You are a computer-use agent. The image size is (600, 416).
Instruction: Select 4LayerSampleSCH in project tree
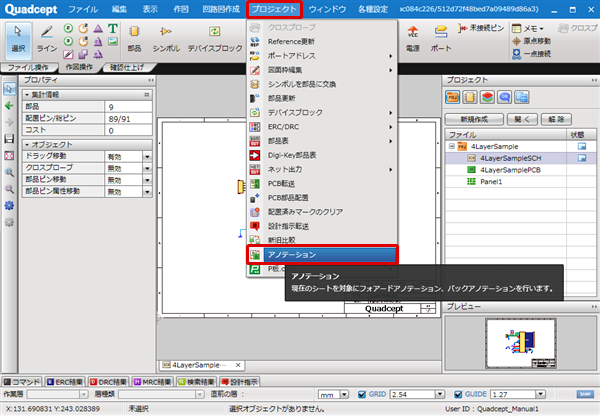[510, 158]
